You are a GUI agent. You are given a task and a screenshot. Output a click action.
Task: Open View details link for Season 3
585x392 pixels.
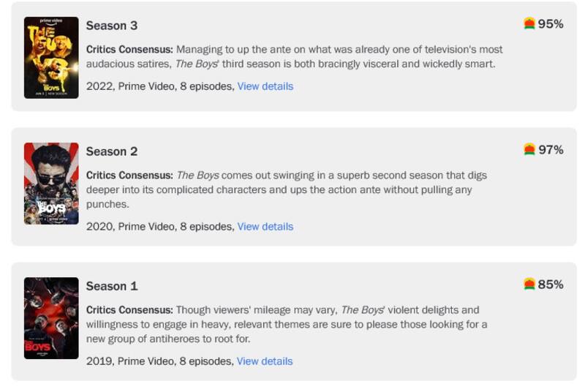(265, 86)
